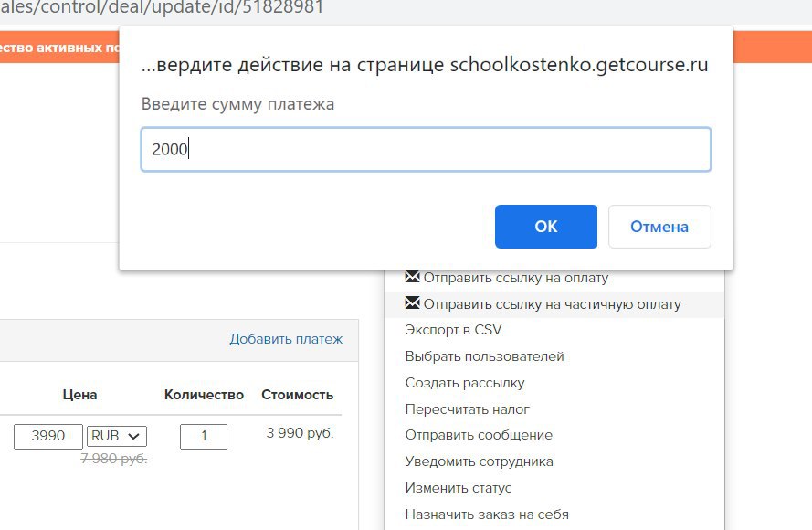Select 'Создать рассылку' menu item

[465, 383]
